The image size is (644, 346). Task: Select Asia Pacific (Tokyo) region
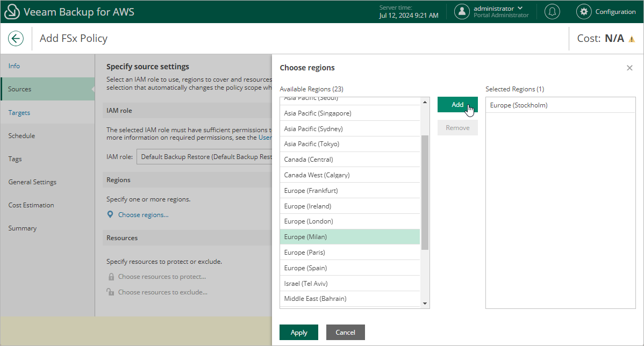350,144
